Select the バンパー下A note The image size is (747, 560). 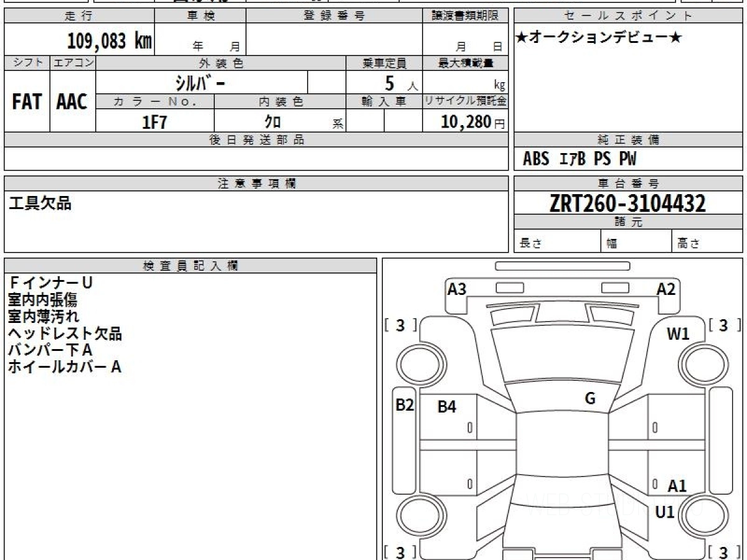click(50, 350)
